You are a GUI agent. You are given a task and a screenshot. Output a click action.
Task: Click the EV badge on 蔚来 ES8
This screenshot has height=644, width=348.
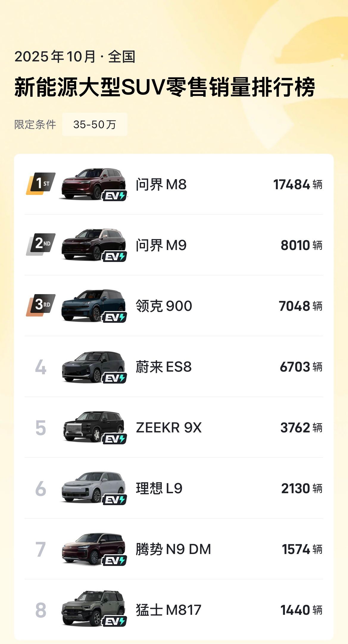(x=115, y=378)
